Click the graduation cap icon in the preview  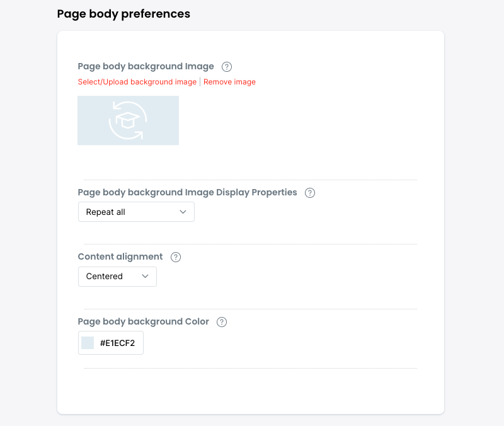tap(128, 120)
